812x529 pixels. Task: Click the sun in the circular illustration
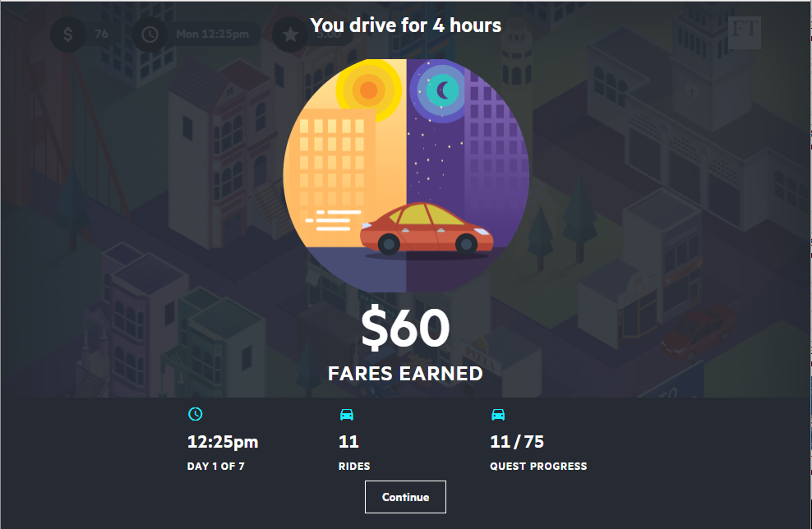point(368,90)
